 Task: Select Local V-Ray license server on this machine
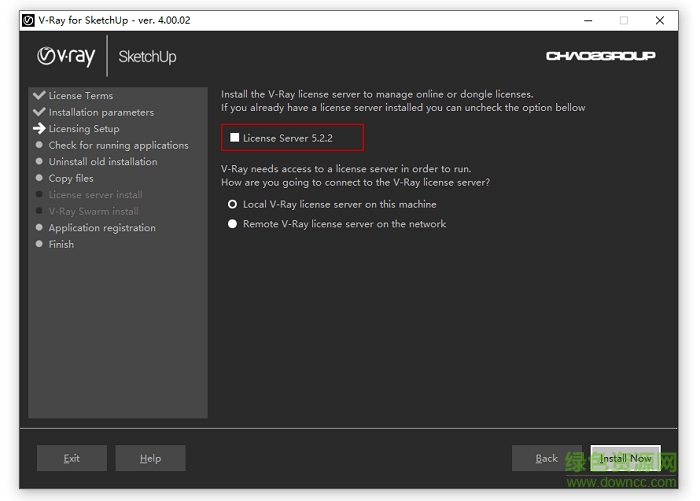[233, 204]
